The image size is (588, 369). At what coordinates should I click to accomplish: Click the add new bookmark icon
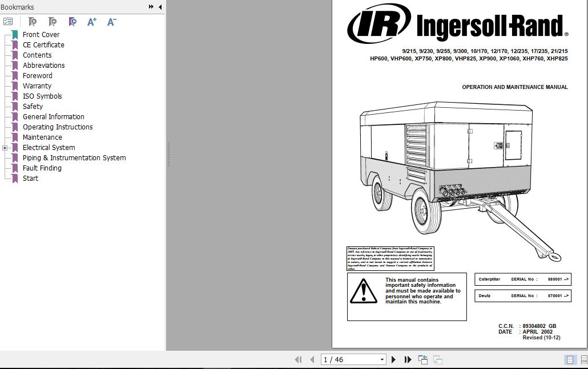tap(53, 22)
